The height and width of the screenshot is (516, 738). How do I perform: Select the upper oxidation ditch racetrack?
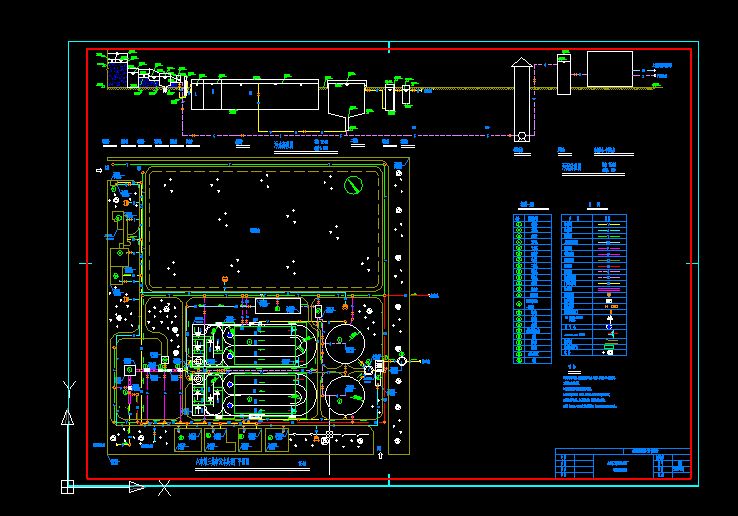[x=270, y=345]
